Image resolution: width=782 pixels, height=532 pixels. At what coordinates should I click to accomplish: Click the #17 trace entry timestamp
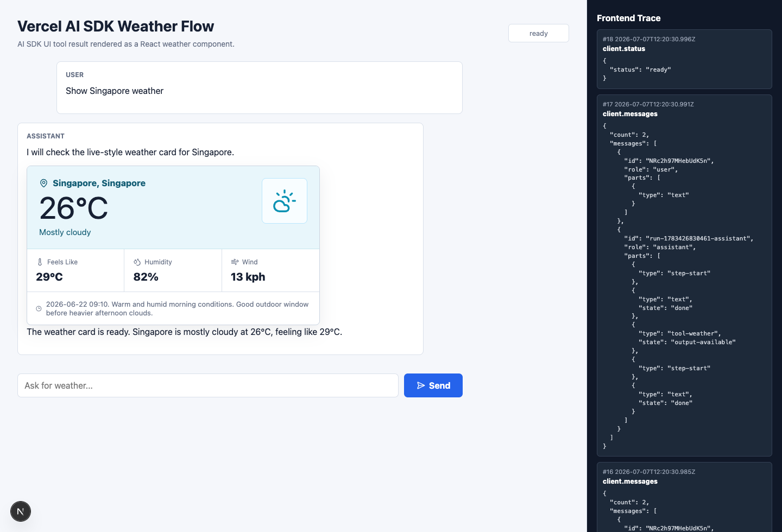648,104
